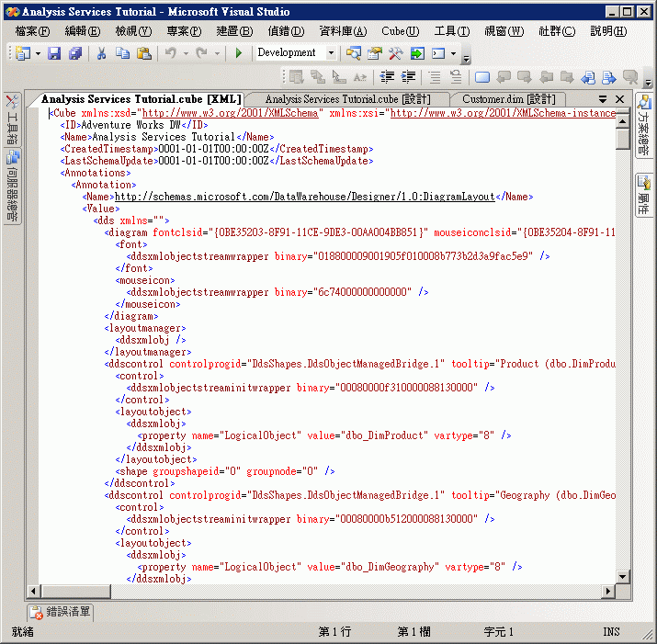Open the Development configuration dropdown
657x644 pixels.
point(331,53)
